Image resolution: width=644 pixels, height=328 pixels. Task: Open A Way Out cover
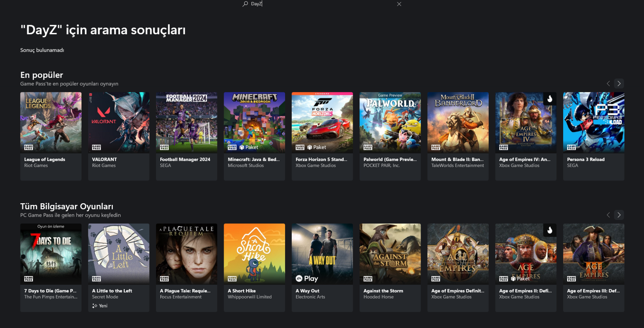[322, 254]
